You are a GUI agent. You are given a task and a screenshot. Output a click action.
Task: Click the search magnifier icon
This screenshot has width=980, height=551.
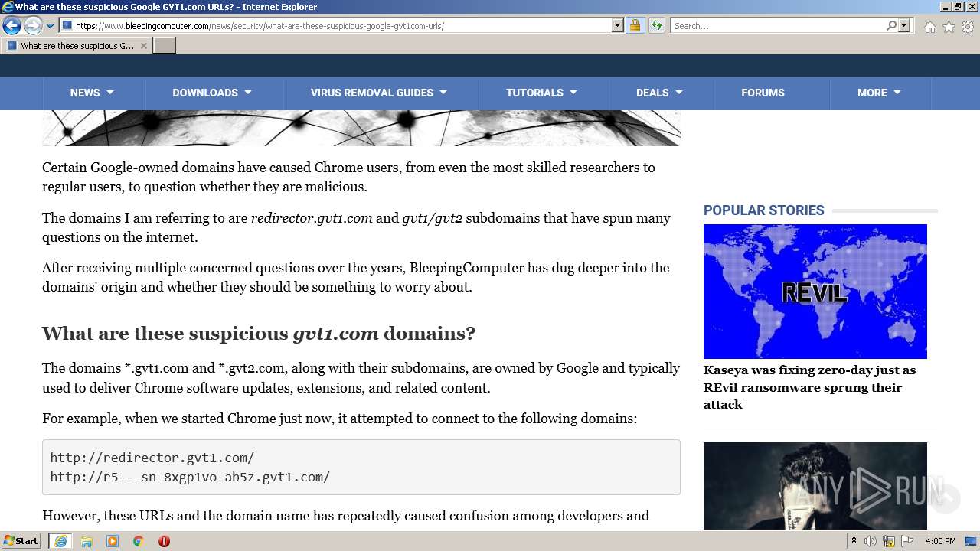click(891, 26)
